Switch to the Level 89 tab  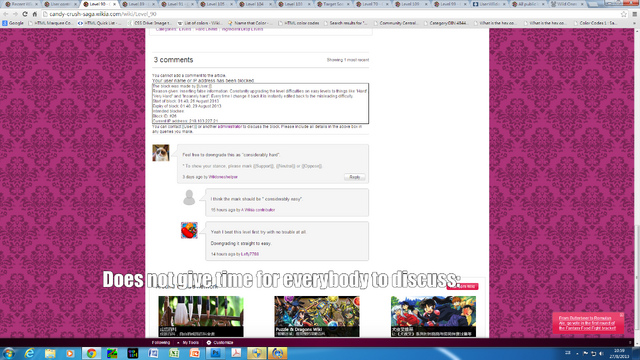click(x=138, y=4)
